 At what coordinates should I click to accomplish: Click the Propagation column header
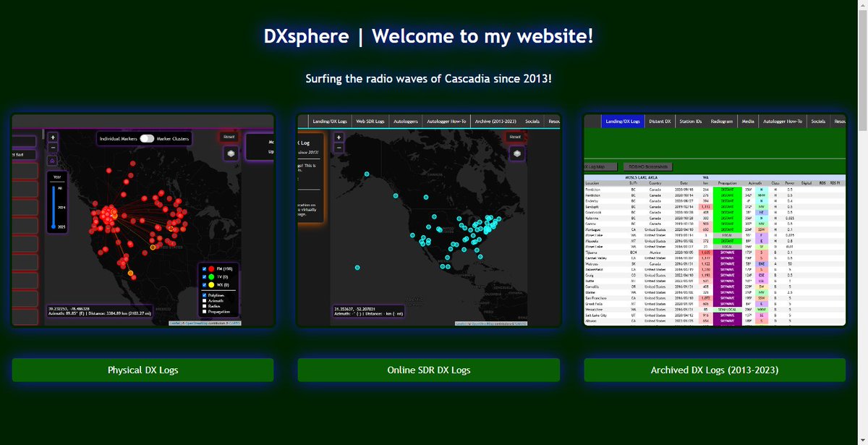pos(727,183)
